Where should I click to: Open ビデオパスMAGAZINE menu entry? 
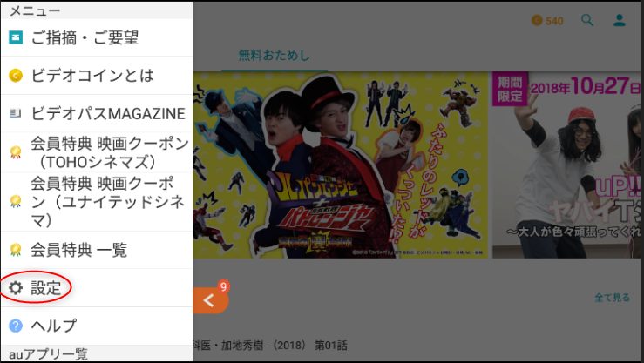[x=97, y=113]
